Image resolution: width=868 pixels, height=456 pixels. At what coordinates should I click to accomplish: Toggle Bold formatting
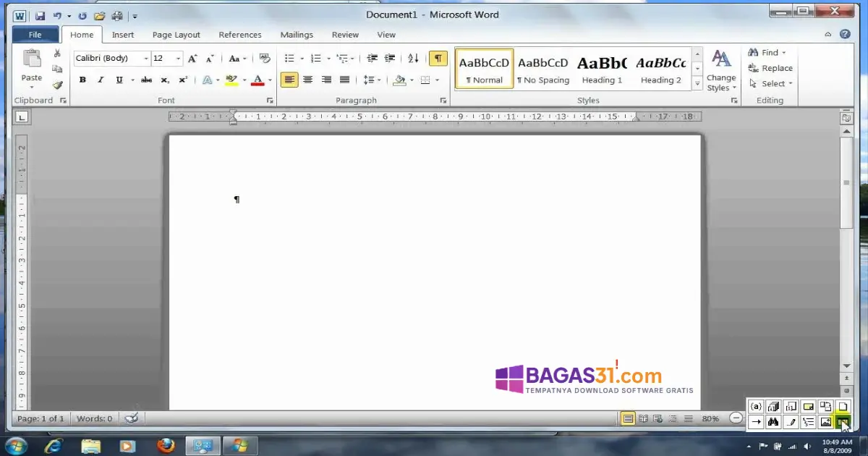point(82,80)
